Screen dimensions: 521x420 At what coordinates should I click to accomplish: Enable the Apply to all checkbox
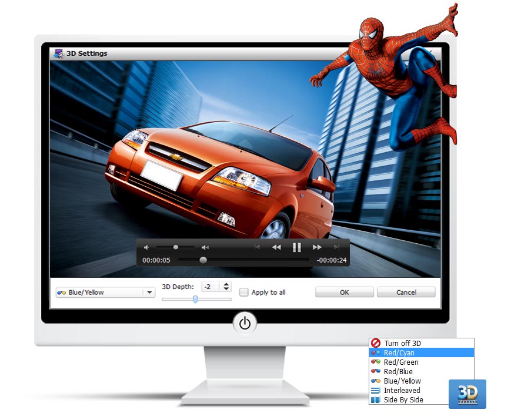[244, 292]
